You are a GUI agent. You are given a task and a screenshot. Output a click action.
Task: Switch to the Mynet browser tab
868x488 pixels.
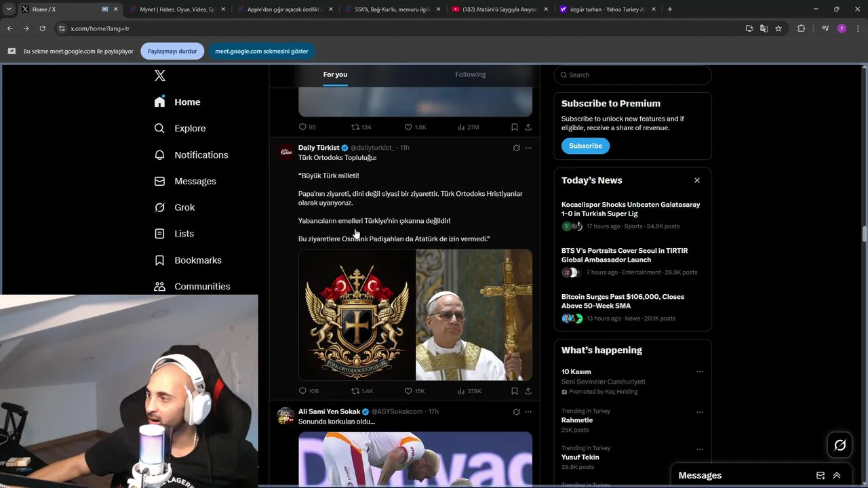tap(177, 9)
